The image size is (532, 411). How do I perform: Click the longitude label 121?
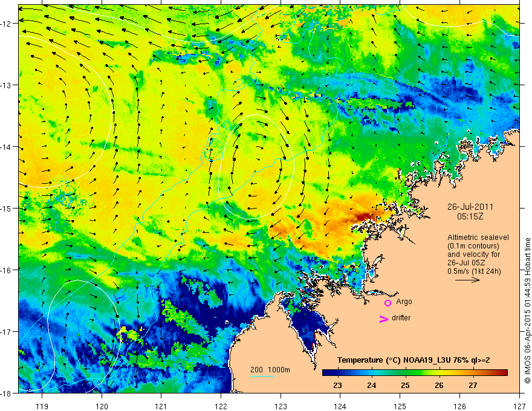pos(161,406)
